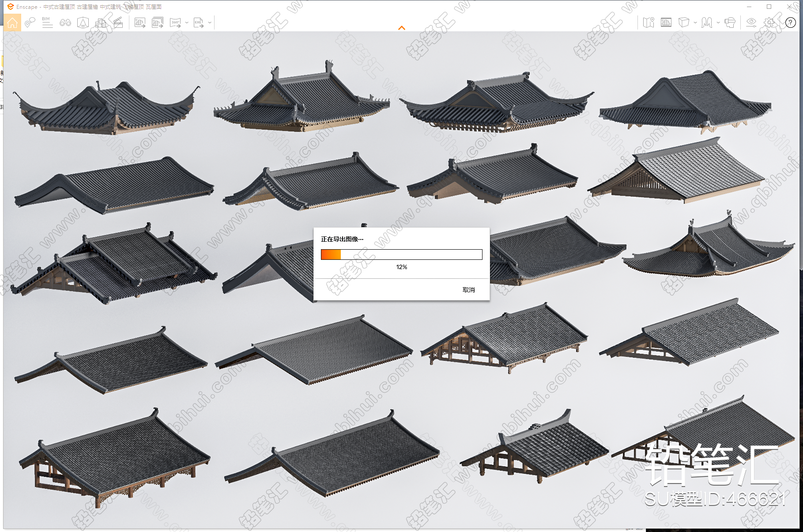Collapse the toolbar with orange chevron

tap(402, 28)
